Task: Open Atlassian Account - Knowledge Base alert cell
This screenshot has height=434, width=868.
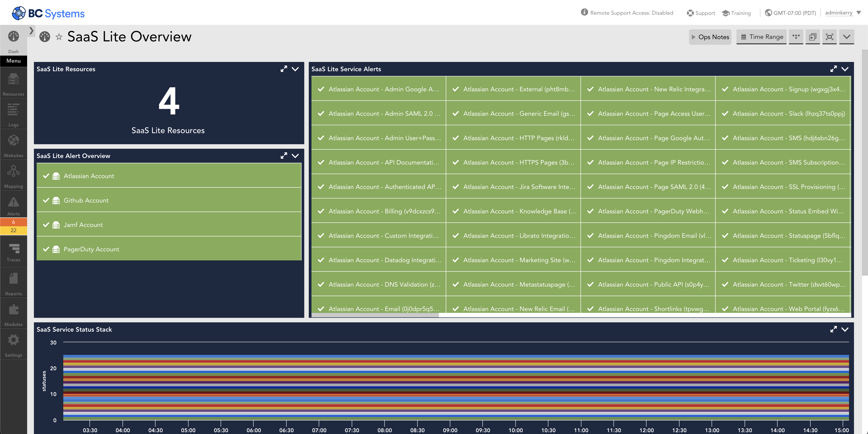Action: click(513, 211)
